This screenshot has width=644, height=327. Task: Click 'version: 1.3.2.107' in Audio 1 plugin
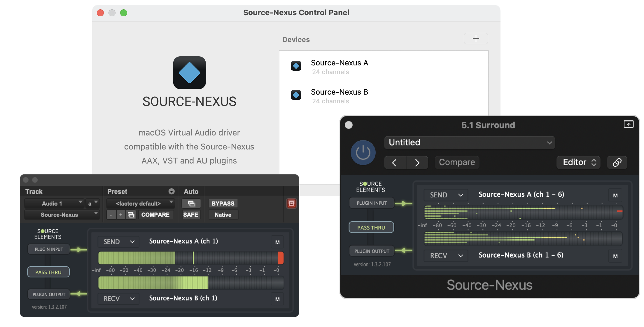49,307
